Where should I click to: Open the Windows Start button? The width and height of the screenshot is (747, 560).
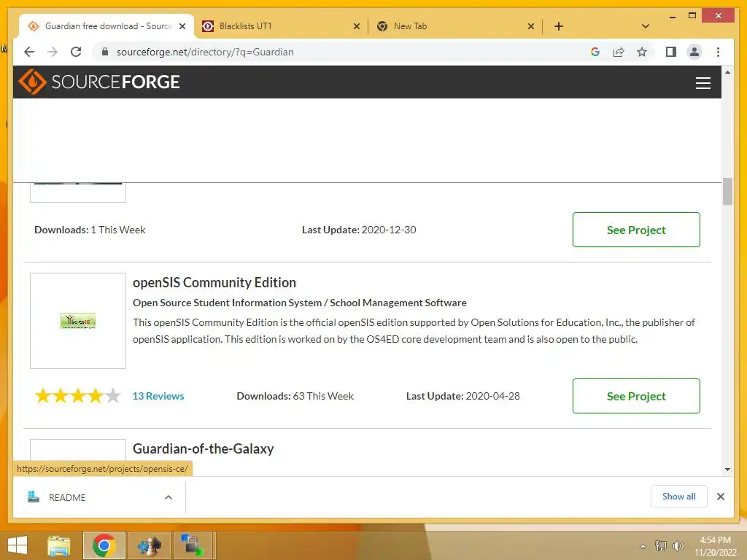pyautogui.click(x=18, y=545)
